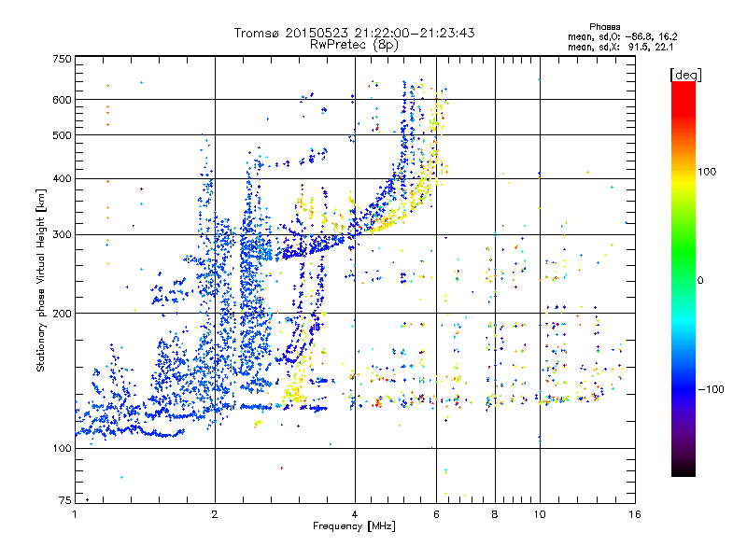The height and width of the screenshot is (560, 747).
Task: Click the y-axis '300' tick label
Action: coord(62,234)
